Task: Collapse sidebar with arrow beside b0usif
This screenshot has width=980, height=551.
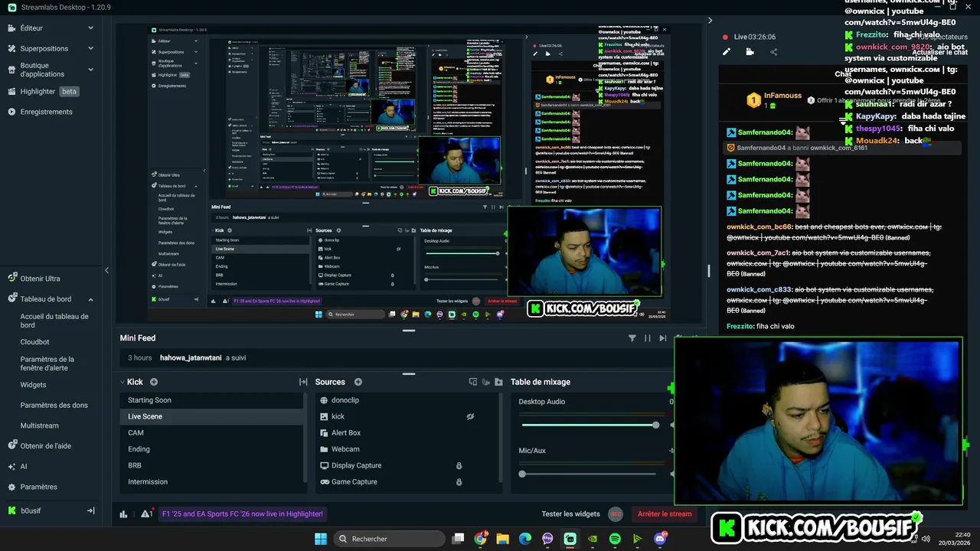Action: click(x=90, y=510)
